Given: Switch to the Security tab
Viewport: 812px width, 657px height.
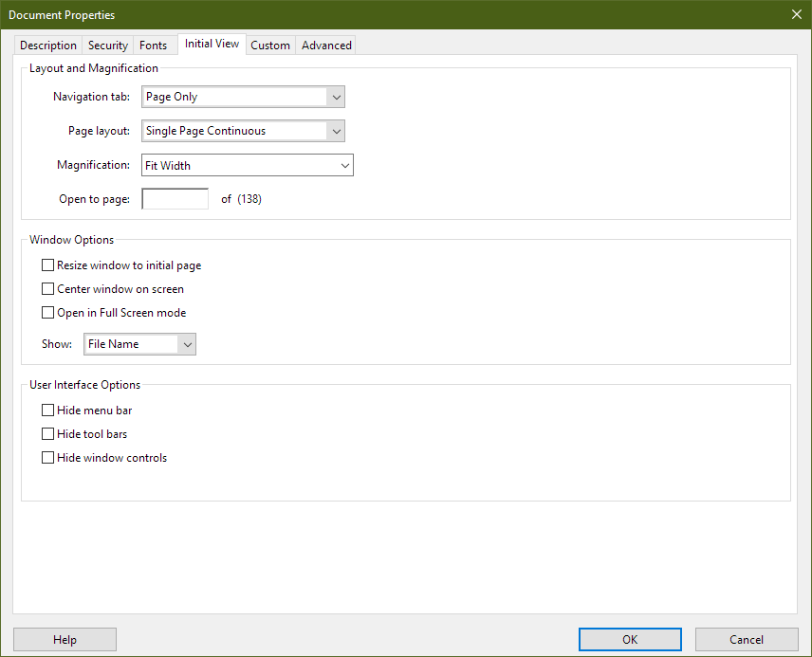Looking at the screenshot, I should click(x=108, y=46).
